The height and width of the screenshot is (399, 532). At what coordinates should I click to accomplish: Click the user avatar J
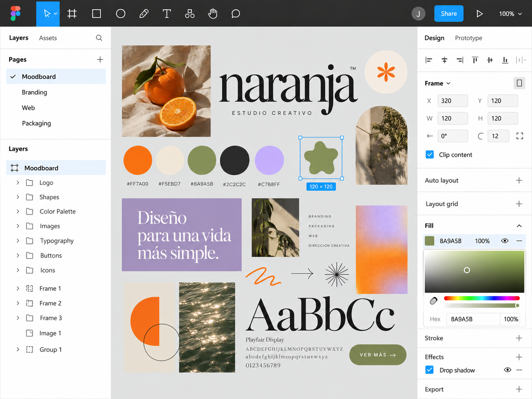418,14
